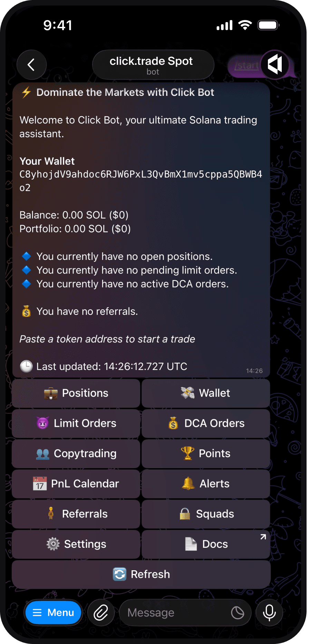
Task: Tap the external link arrow on Docs
Action: click(263, 536)
